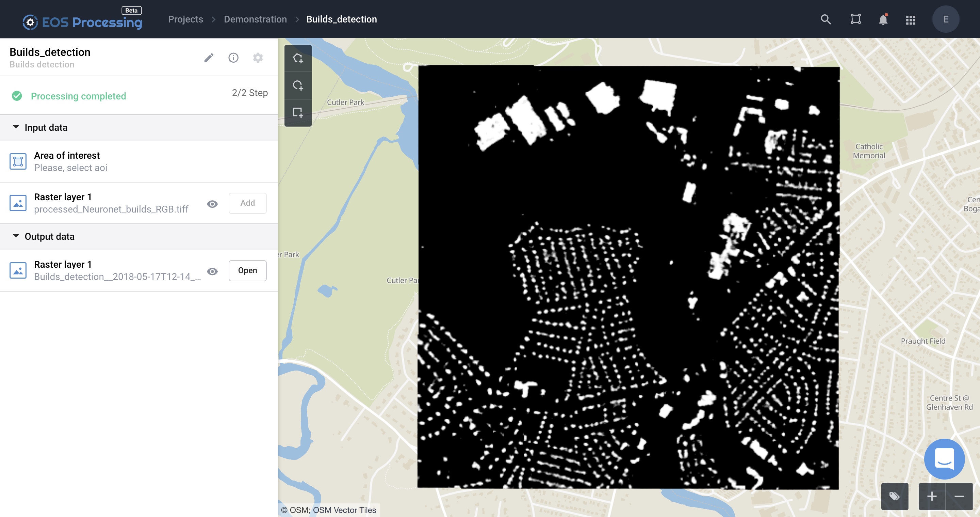Zoom in the map with the plus button

point(932,496)
